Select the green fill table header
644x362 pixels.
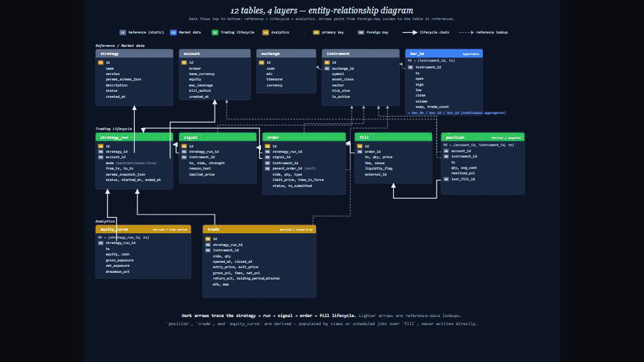pyautogui.click(x=394, y=137)
